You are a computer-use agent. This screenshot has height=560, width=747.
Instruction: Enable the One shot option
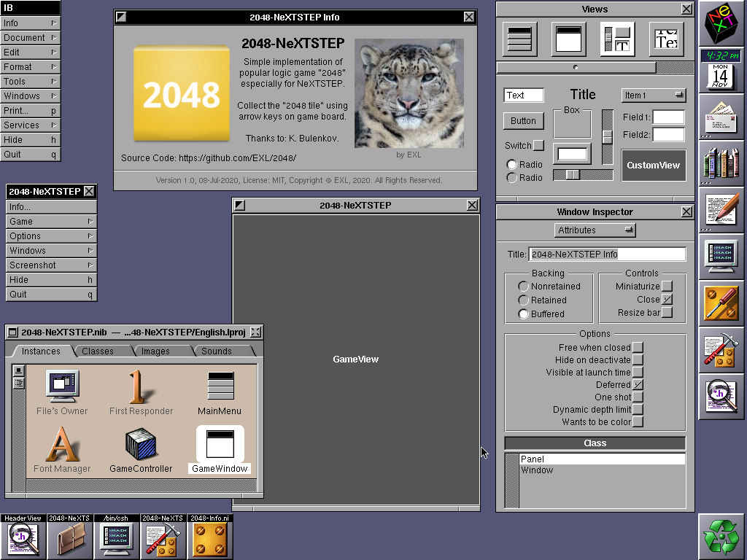(x=638, y=397)
